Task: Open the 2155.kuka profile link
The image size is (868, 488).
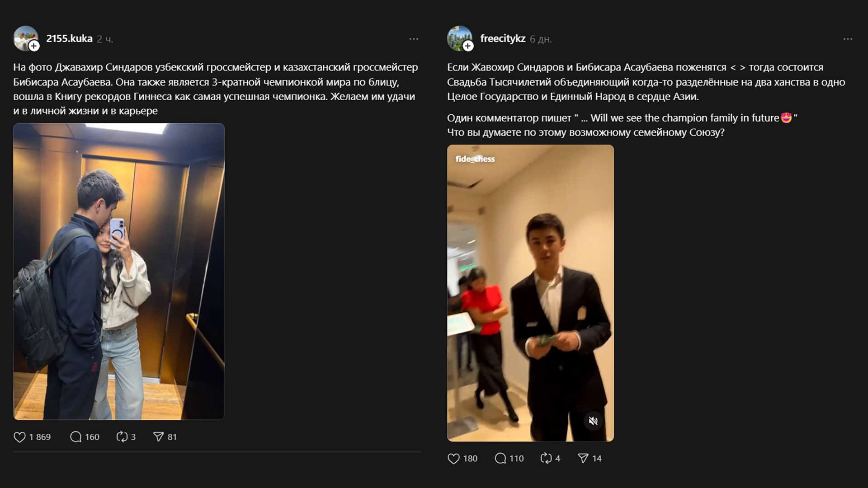Action: tap(69, 39)
